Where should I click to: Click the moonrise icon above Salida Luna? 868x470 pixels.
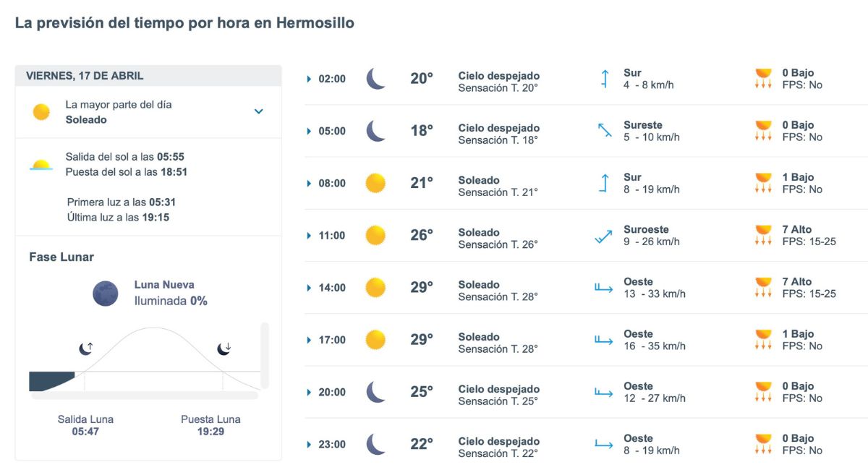point(85,348)
